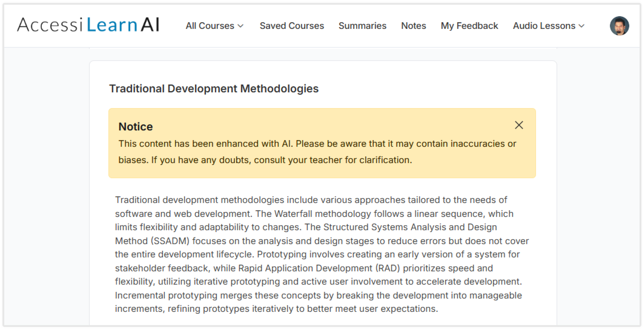Click the chevron arrow beside All Courses
The height and width of the screenshot is (330, 644).
point(241,26)
